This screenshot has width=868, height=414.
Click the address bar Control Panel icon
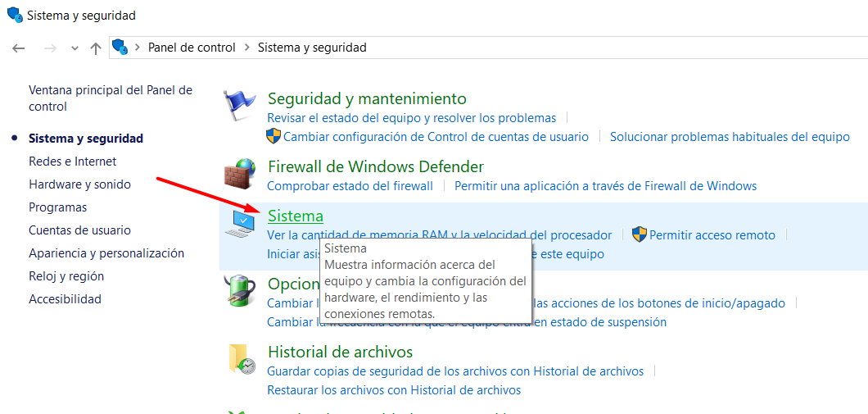click(120, 48)
